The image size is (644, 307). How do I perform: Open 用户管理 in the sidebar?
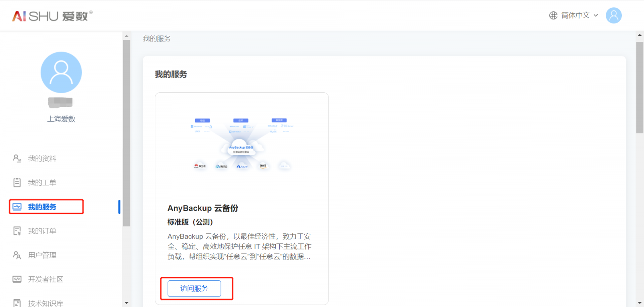[42, 255]
